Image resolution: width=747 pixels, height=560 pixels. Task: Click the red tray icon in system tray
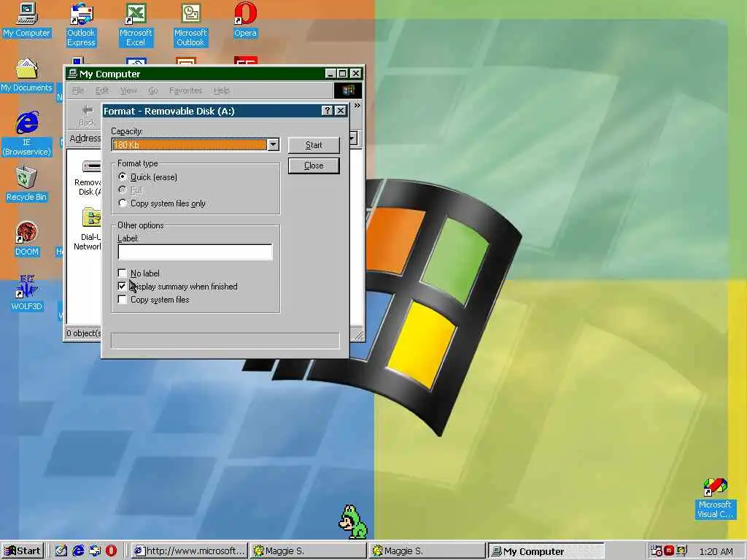(x=669, y=551)
